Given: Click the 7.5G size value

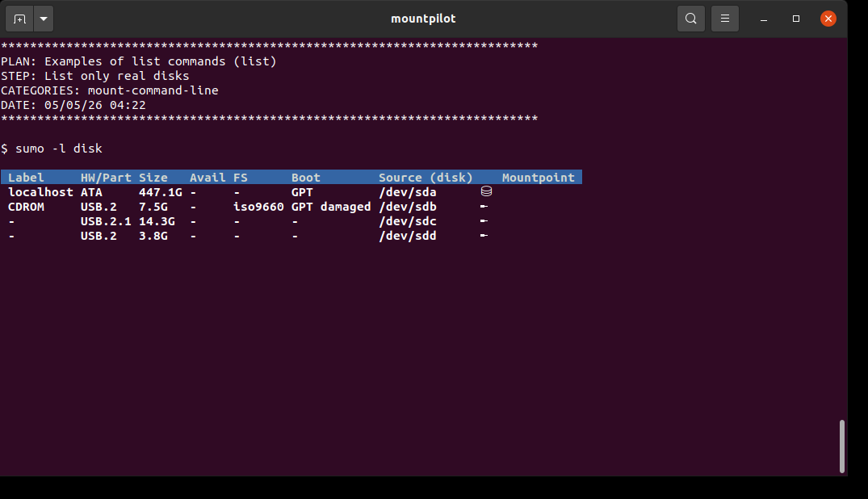Looking at the screenshot, I should [x=153, y=207].
